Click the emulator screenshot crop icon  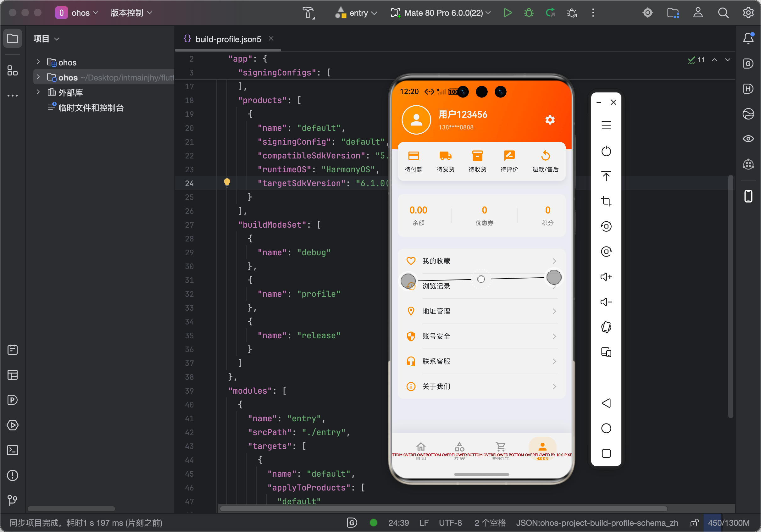(606, 201)
